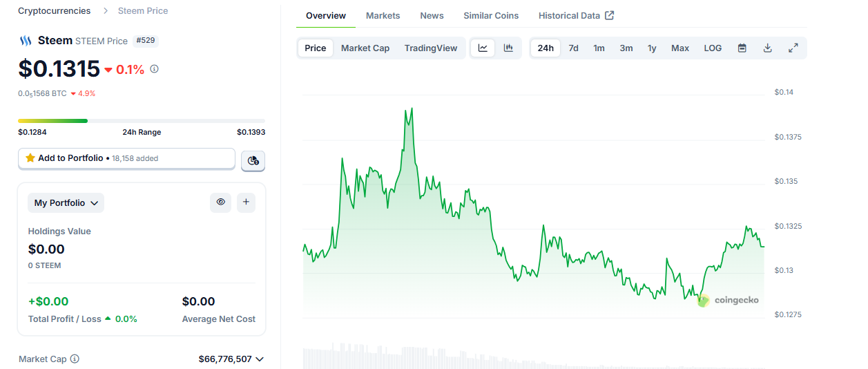The height and width of the screenshot is (369, 868).
Task: Open the calendar date range picker
Action: coord(742,48)
